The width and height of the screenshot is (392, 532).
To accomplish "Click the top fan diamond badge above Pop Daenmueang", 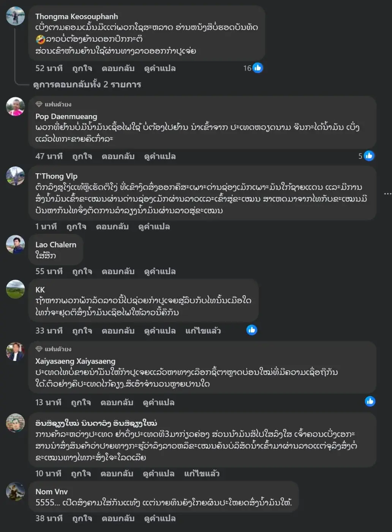I will (39, 104).
